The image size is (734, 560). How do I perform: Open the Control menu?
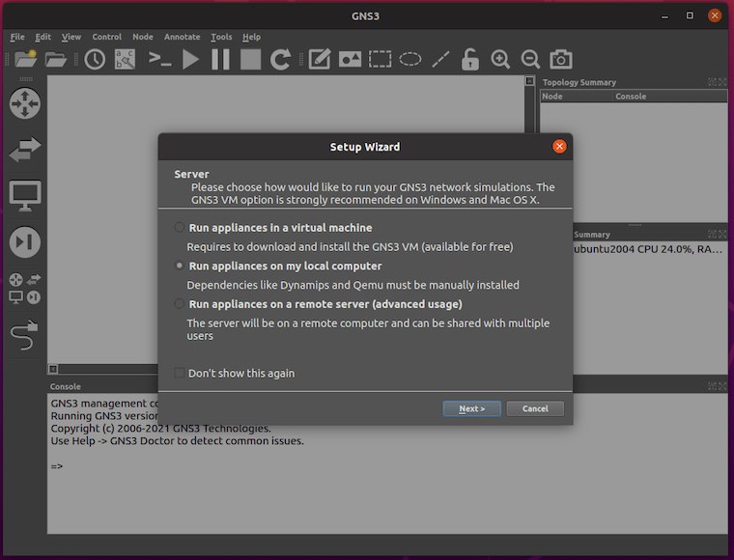point(107,37)
